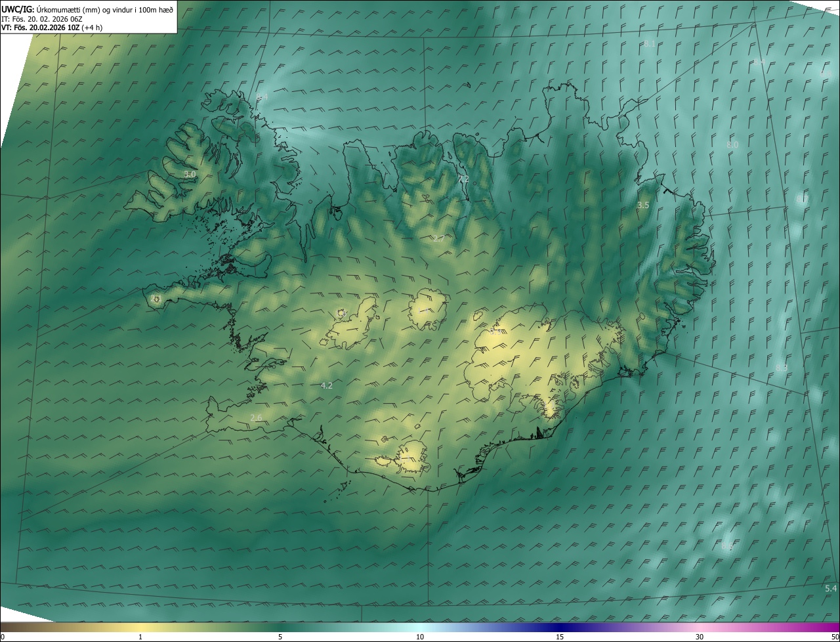This screenshot has width=840, height=642.
Task: Click the 1 tick label on the legend
Action: click(x=140, y=637)
